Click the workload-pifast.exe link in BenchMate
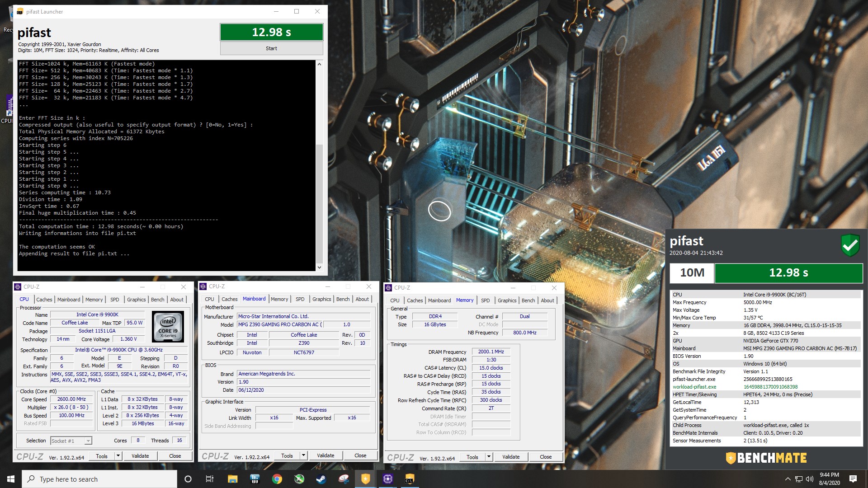Viewport: 868px width, 488px height. [694, 387]
